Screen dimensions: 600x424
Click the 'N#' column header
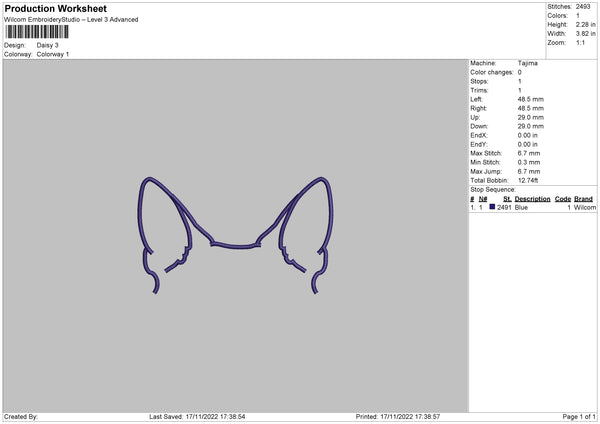point(483,199)
